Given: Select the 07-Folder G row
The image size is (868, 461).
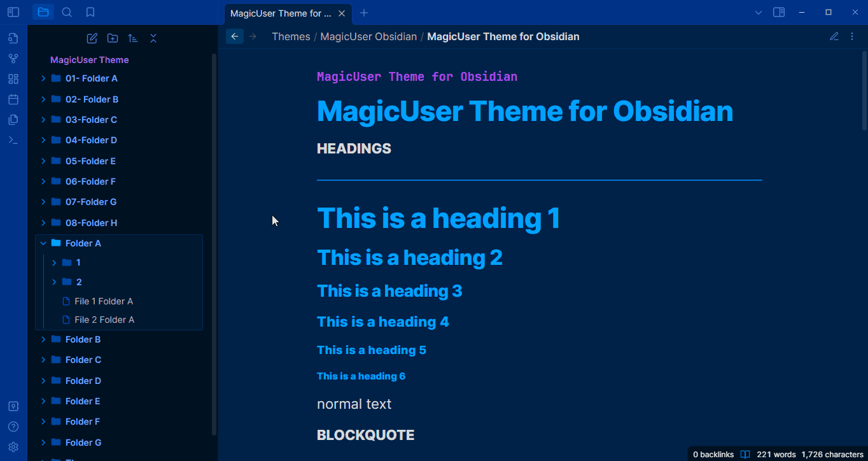Looking at the screenshot, I should coord(119,202).
